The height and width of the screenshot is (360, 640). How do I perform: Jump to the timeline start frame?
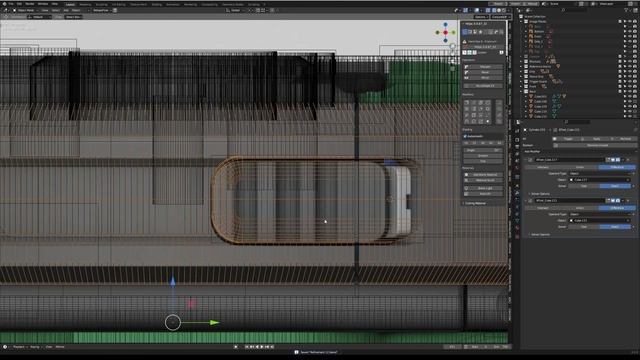tap(247, 347)
